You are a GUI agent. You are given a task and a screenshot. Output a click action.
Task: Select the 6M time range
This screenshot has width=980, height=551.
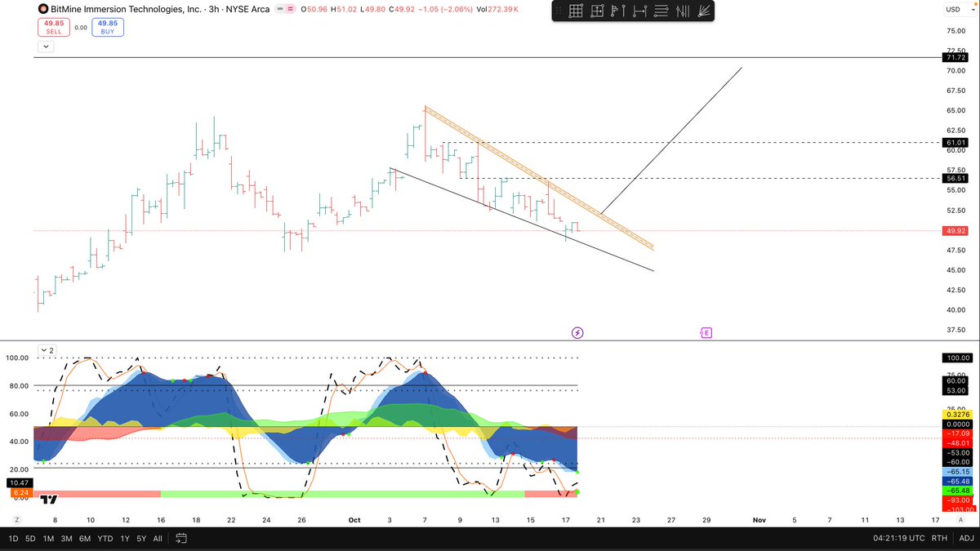point(86,539)
